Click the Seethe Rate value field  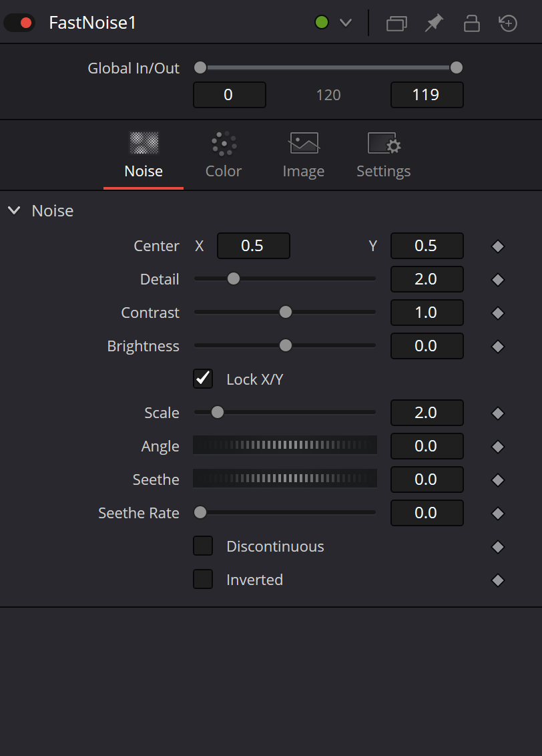pyautogui.click(x=427, y=512)
